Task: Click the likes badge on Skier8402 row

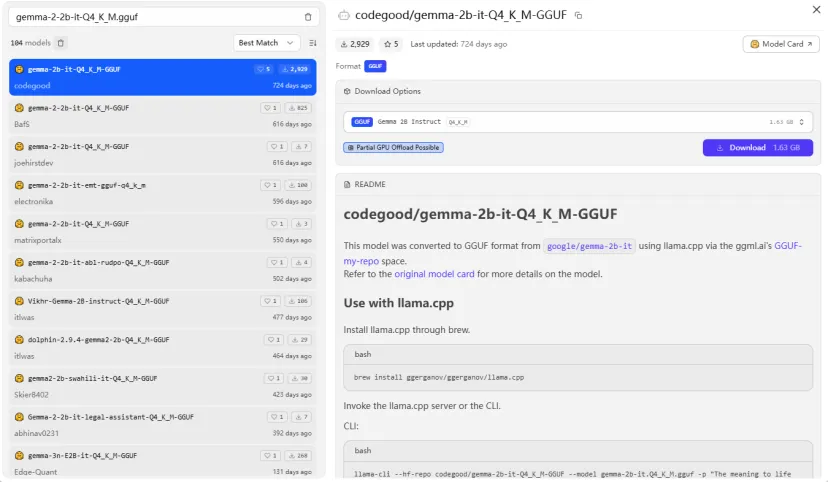Action: tap(273, 378)
